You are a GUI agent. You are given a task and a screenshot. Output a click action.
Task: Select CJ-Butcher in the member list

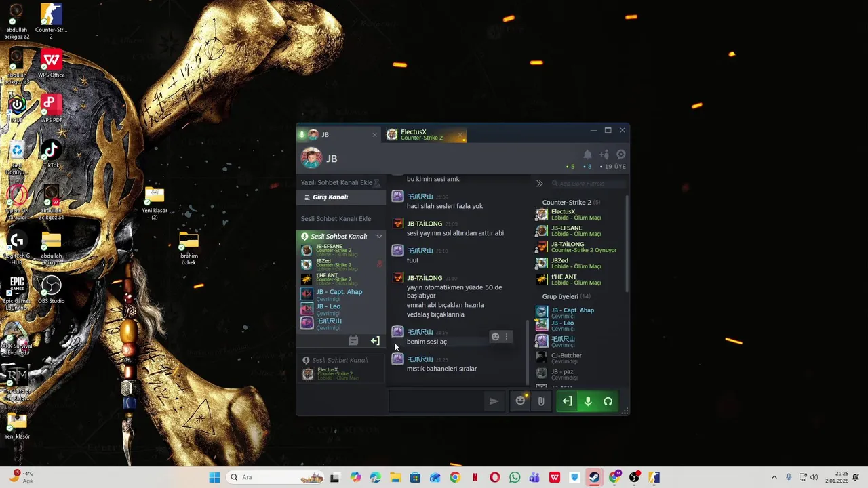pos(578,358)
